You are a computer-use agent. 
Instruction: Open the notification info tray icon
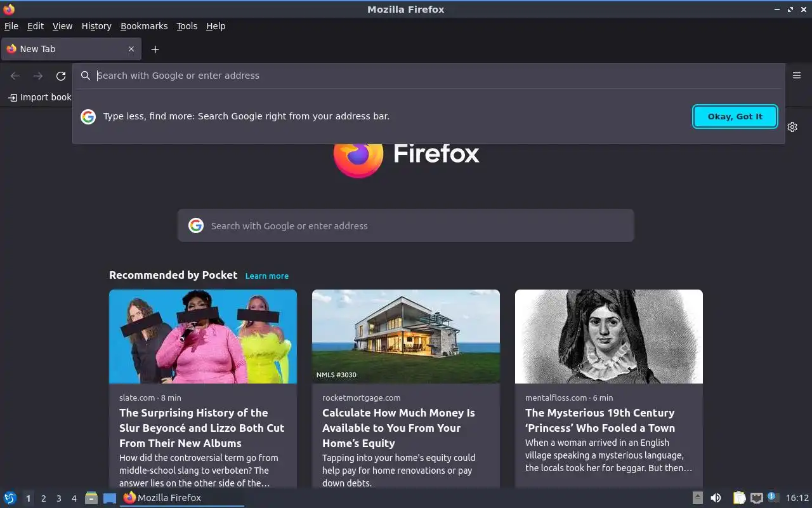coord(773,497)
